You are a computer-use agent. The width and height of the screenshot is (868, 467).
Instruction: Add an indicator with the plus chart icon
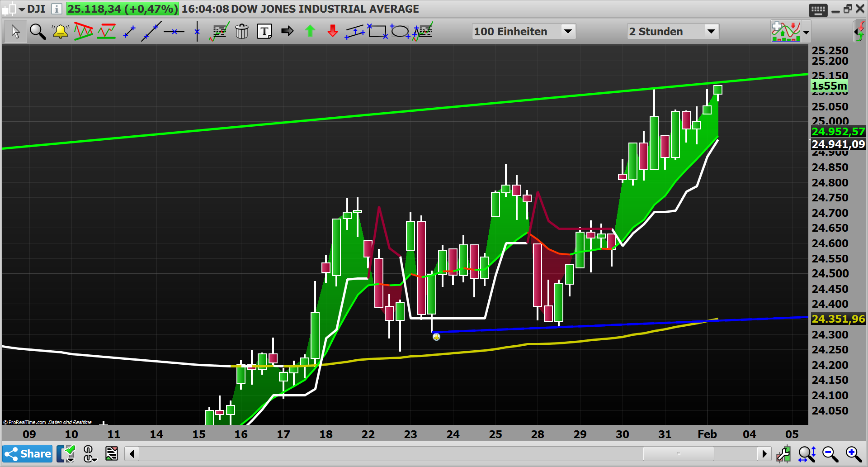(786, 32)
